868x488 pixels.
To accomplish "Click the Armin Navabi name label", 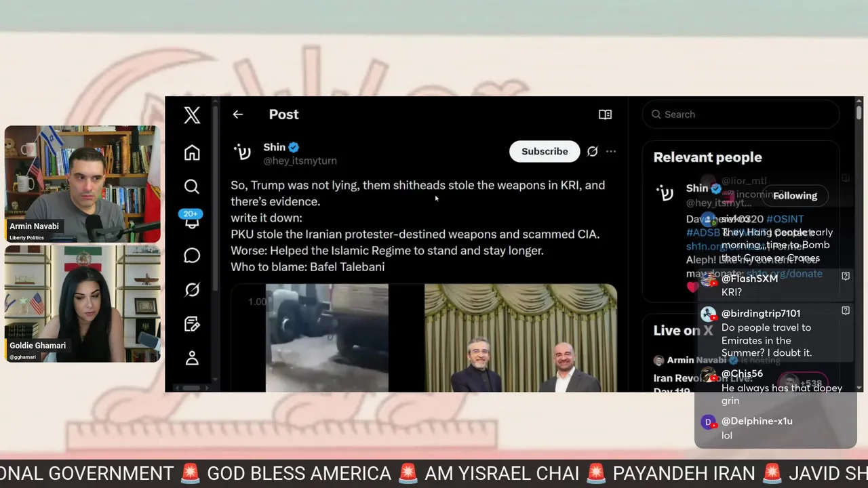I will pyautogui.click(x=34, y=226).
